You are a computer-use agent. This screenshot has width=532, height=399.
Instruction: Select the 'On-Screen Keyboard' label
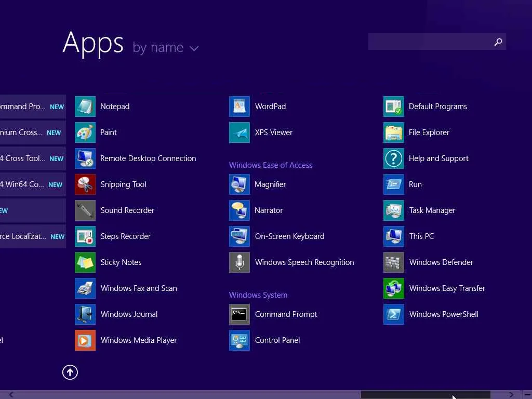(289, 236)
